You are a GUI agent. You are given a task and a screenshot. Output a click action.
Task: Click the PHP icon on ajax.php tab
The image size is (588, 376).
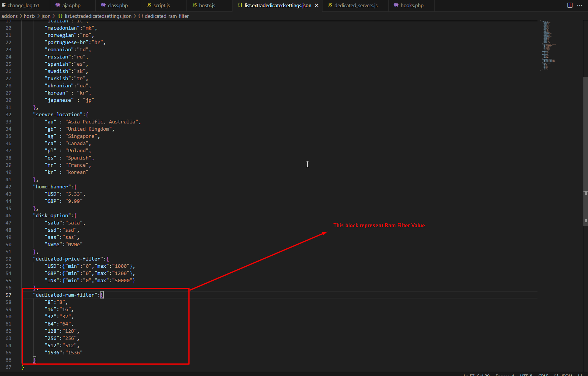58,5
